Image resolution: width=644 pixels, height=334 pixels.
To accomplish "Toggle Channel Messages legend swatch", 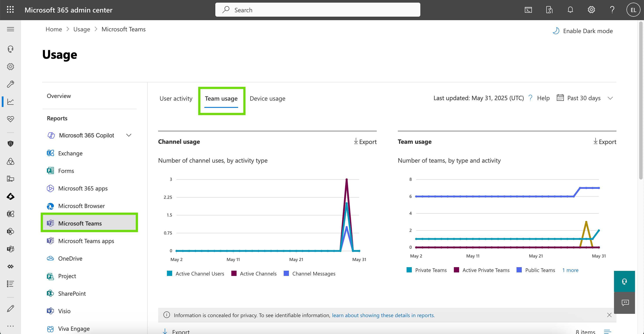I will point(286,274).
